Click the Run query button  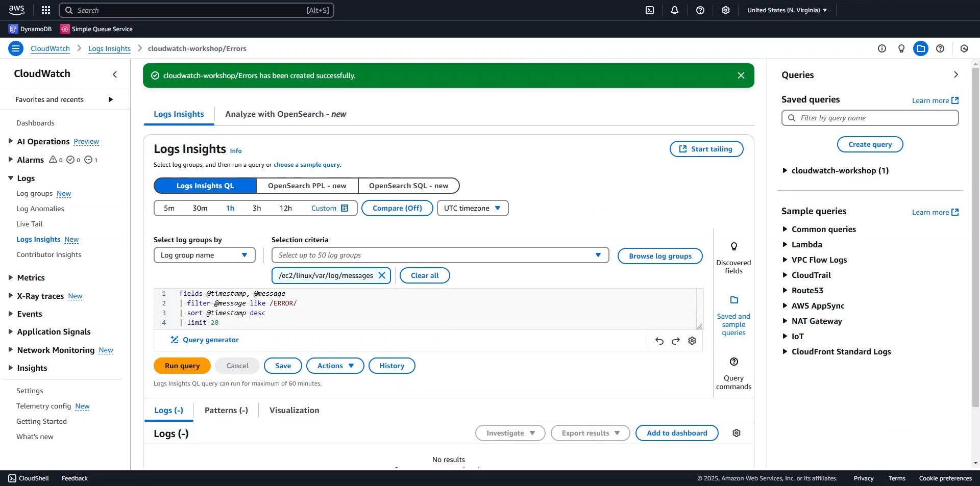coord(182,366)
